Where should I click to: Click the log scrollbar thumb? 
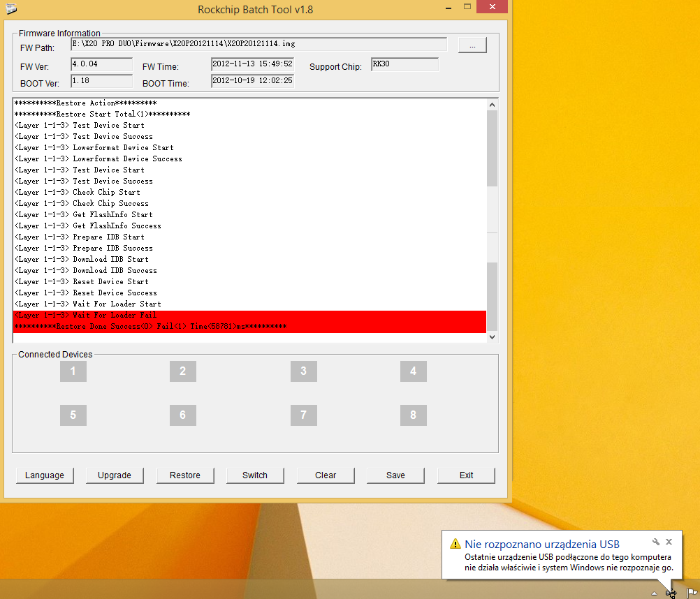tap(492, 297)
